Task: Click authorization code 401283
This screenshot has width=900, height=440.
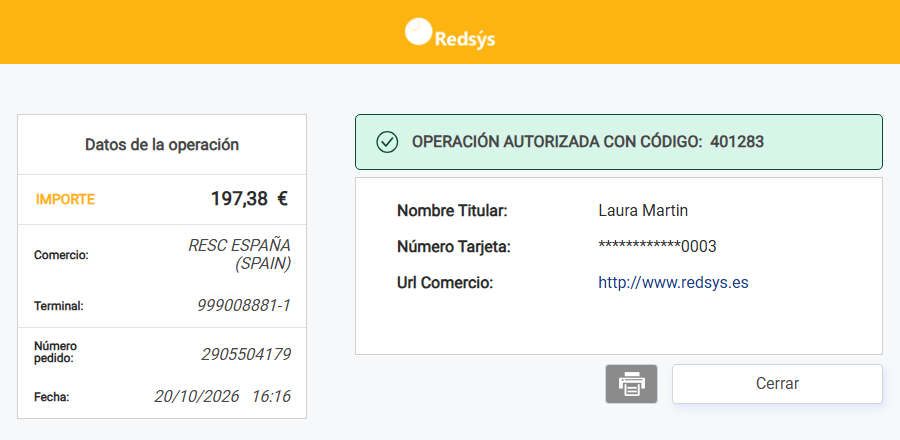Action: pos(737,142)
